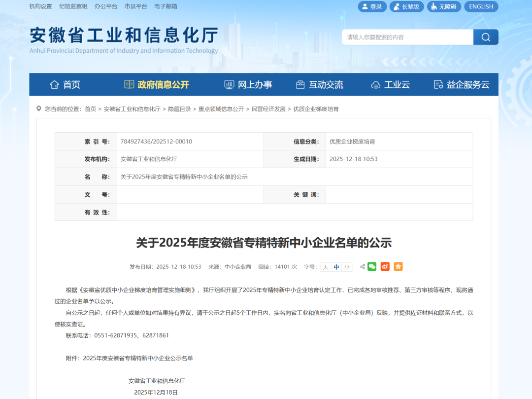Click the search magnifier icon
This screenshot has height=399, width=532.
pyautogui.click(x=485, y=36)
